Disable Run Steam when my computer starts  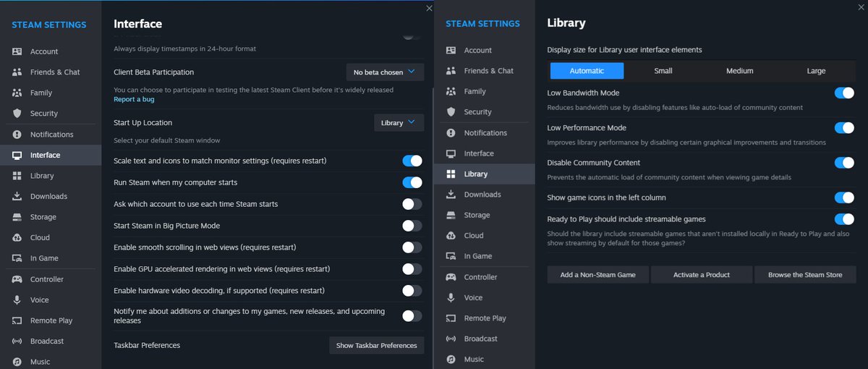tap(412, 182)
